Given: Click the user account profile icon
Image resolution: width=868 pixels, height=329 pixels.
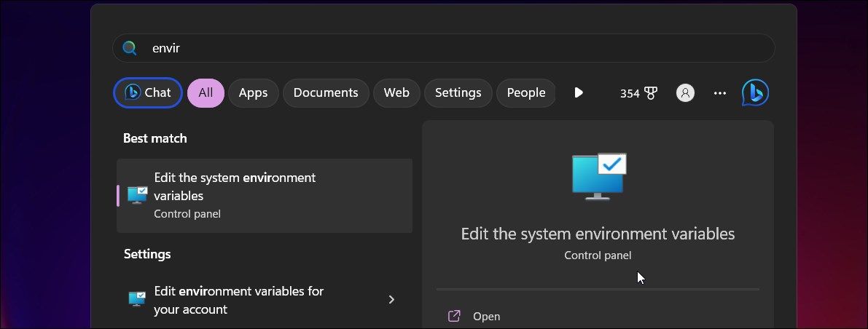Looking at the screenshot, I should pyautogui.click(x=685, y=93).
